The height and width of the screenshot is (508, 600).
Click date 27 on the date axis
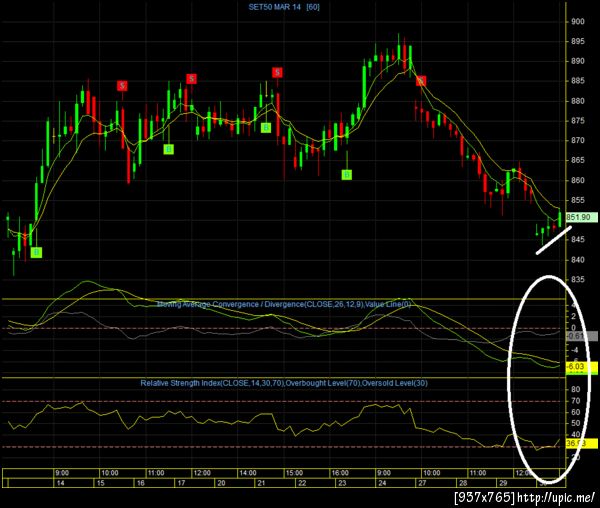click(x=422, y=483)
